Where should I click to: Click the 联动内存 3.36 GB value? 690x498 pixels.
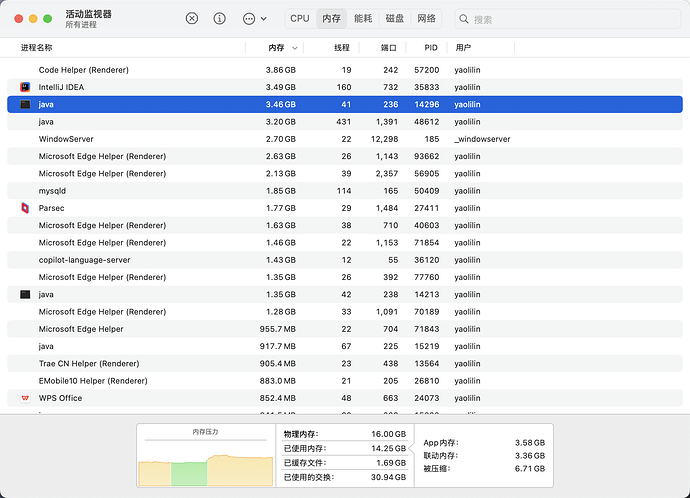pos(530,456)
